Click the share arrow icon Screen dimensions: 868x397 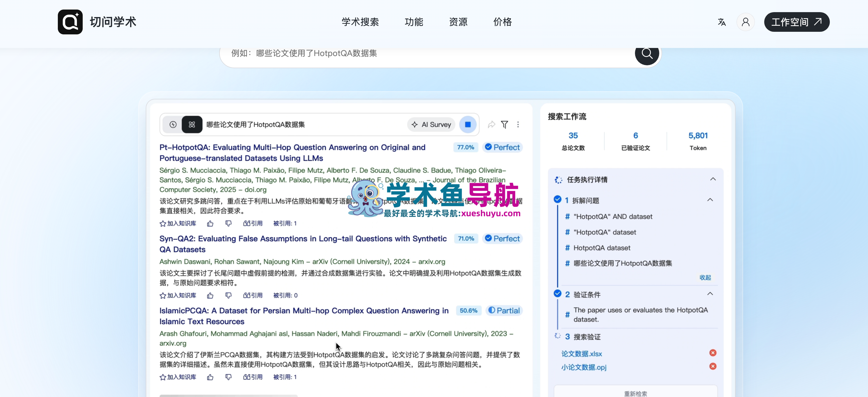tap(491, 125)
